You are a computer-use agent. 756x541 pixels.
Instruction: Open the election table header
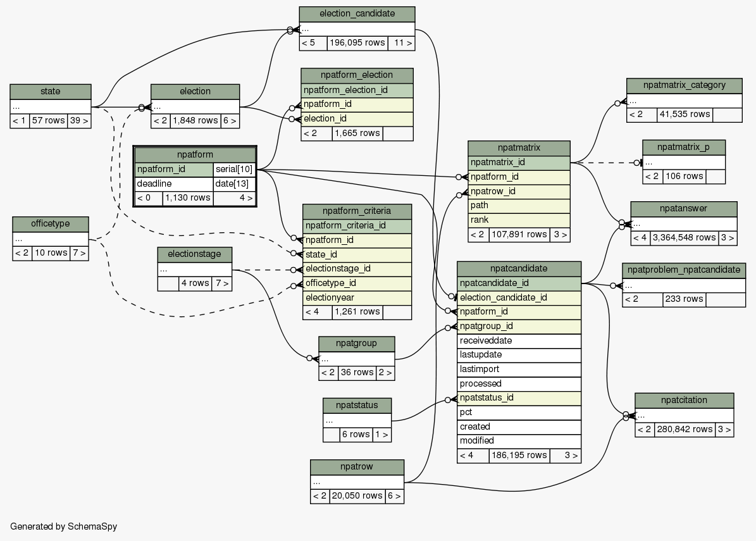(195, 91)
